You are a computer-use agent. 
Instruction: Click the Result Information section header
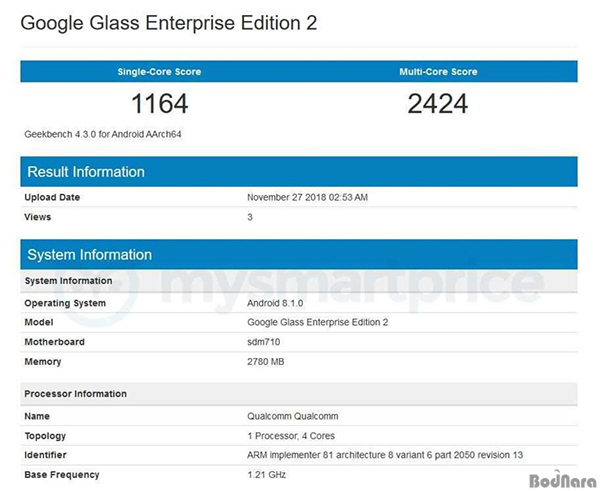(x=86, y=172)
